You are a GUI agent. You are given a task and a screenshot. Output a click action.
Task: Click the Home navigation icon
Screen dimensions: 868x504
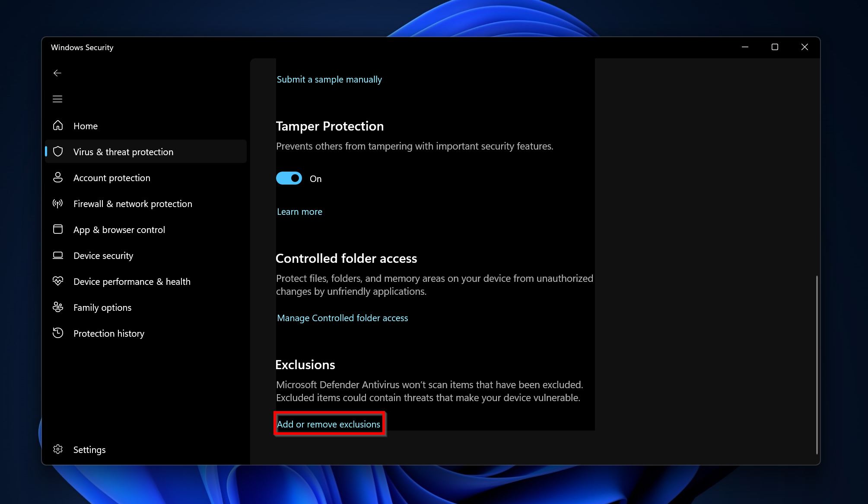pyautogui.click(x=57, y=125)
